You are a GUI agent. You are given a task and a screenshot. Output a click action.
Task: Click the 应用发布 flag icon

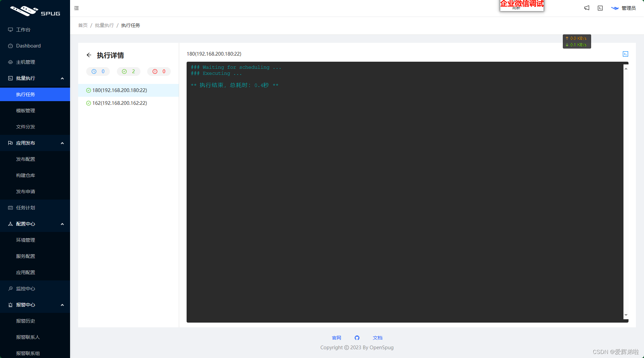point(10,143)
